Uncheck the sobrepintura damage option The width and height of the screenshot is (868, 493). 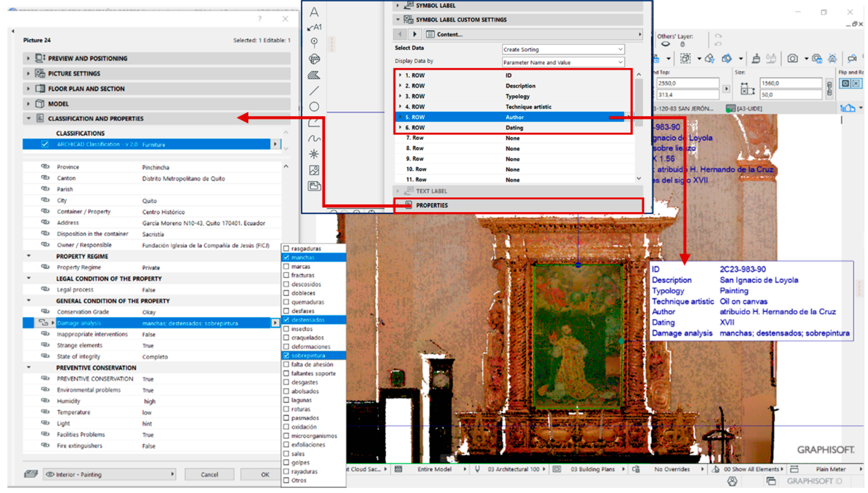286,356
